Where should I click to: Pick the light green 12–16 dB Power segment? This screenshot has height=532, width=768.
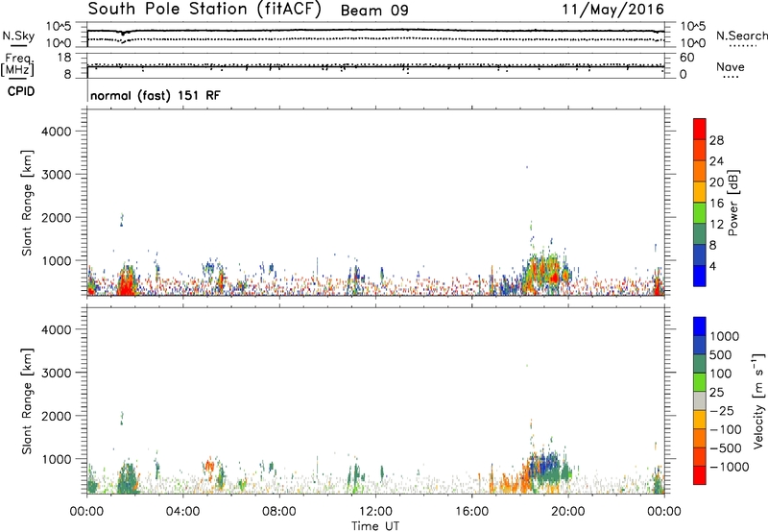[x=700, y=213]
